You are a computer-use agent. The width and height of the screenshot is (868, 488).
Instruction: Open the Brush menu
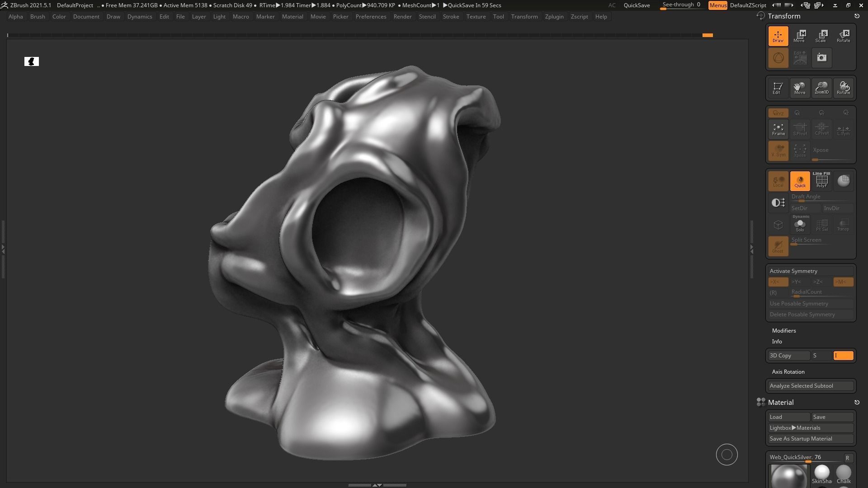click(38, 17)
